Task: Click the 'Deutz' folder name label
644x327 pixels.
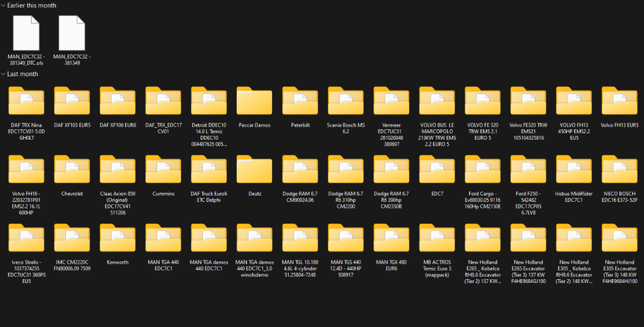Action: [254, 193]
